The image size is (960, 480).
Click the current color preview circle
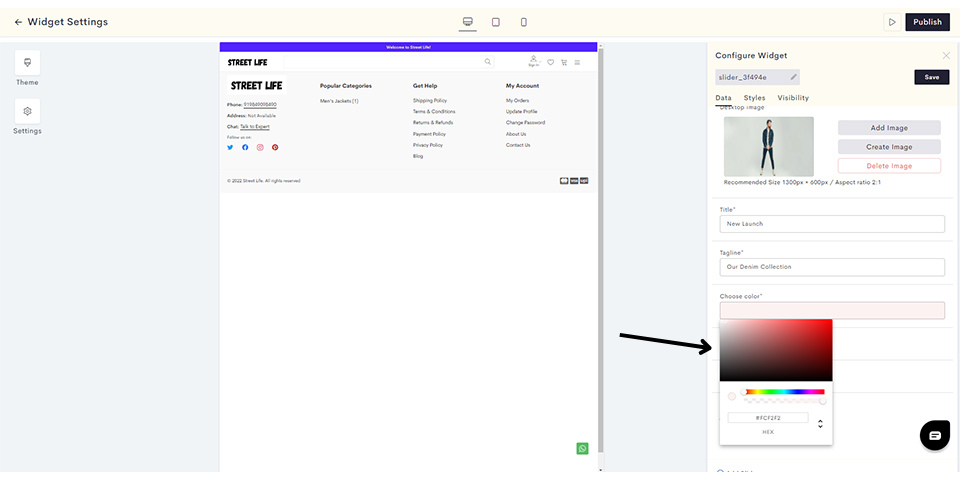(732, 397)
